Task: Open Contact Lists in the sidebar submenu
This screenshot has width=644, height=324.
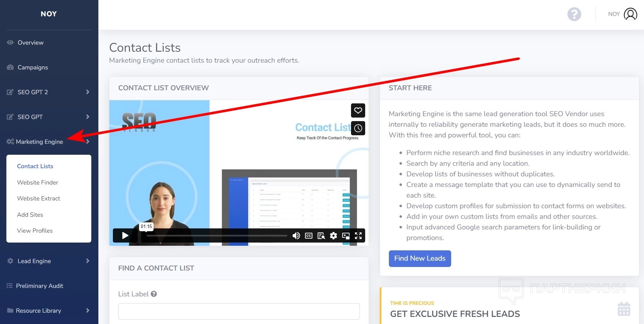Action: (35, 166)
